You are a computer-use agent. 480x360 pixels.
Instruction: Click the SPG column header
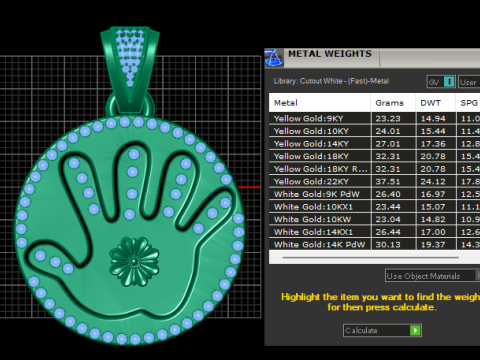468,103
